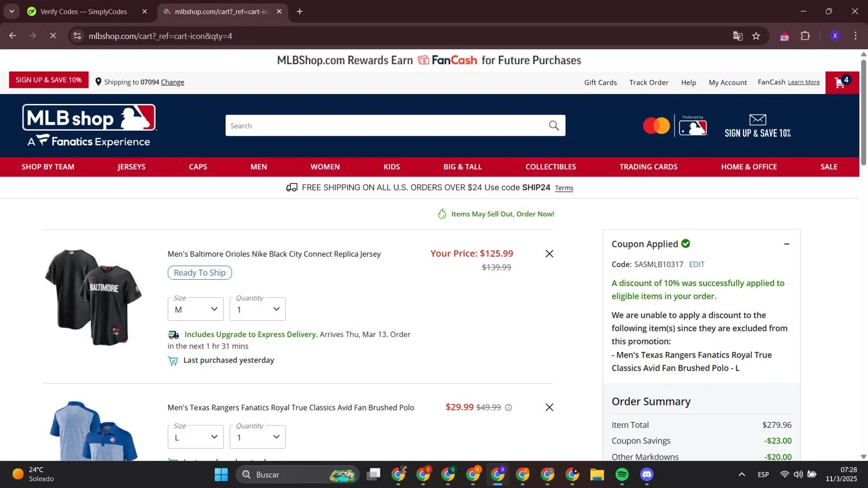868x488 pixels.
Task: Open the Track Order link
Action: click(649, 83)
